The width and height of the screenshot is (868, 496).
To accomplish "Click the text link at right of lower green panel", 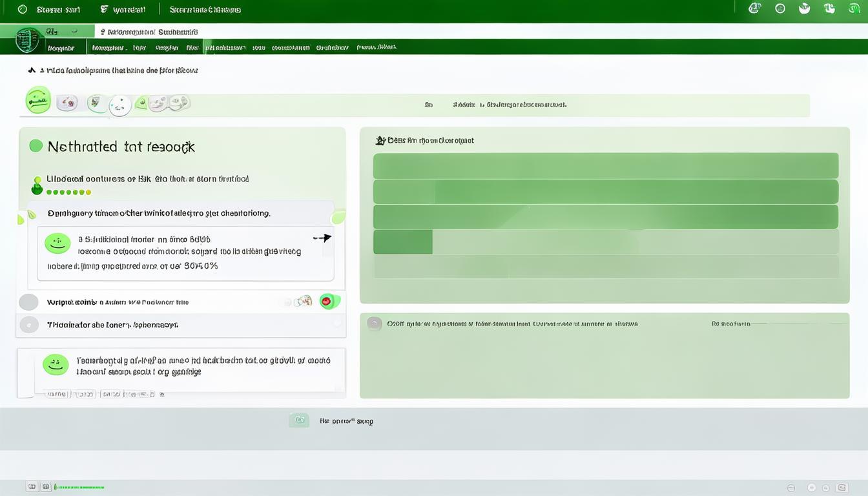I will pyautogui.click(x=730, y=324).
